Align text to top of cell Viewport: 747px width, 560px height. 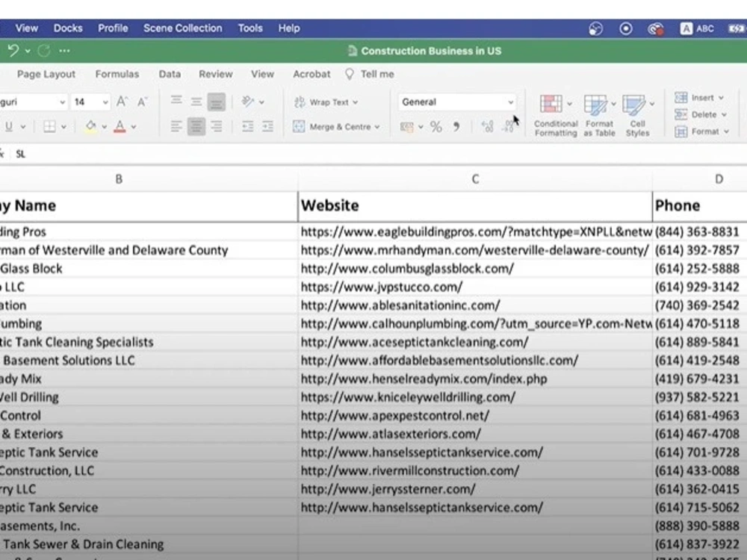click(176, 101)
